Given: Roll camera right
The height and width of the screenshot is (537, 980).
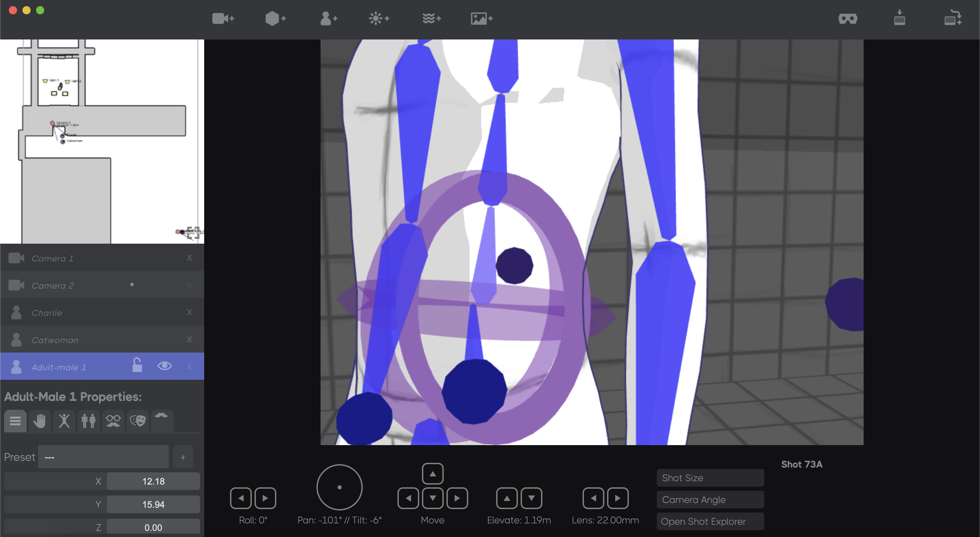Looking at the screenshot, I should 265,498.
